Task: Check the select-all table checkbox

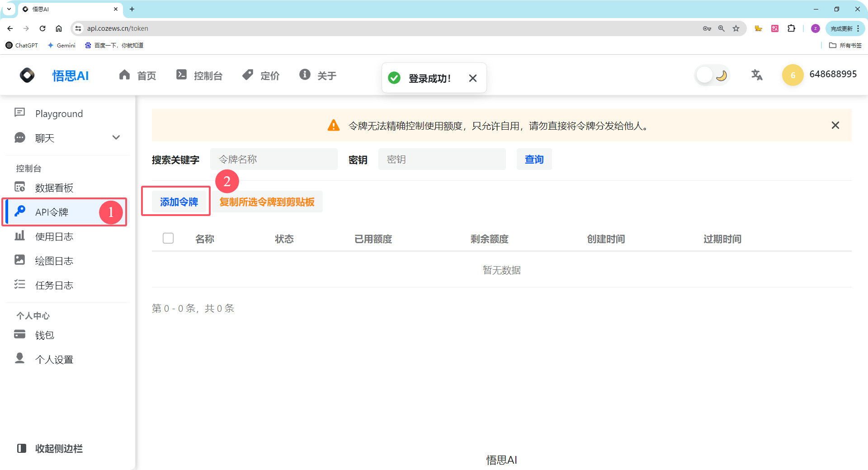Action: [168, 238]
